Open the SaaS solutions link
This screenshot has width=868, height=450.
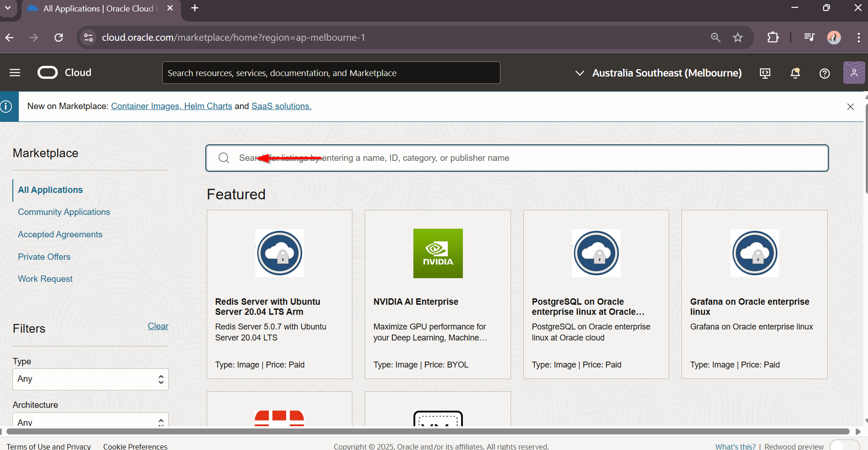point(281,106)
